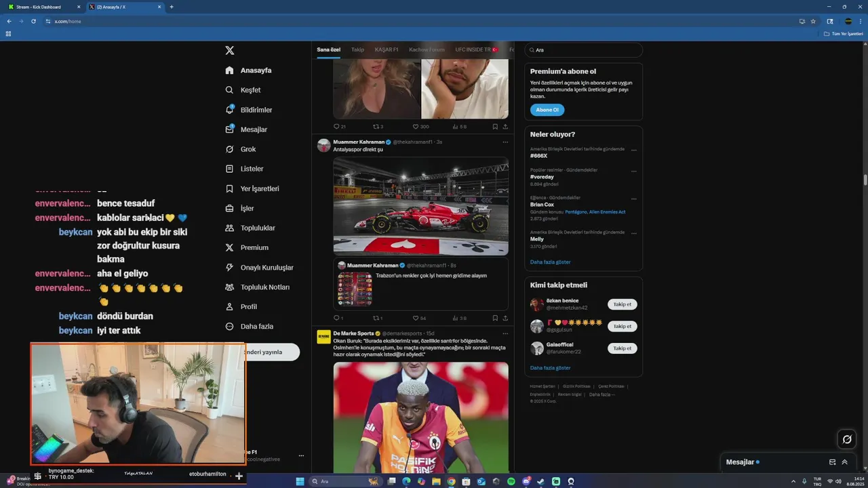This screenshot has width=868, height=488.
Task: Switch to UFC INSIDE TR tab
Action: pos(476,49)
